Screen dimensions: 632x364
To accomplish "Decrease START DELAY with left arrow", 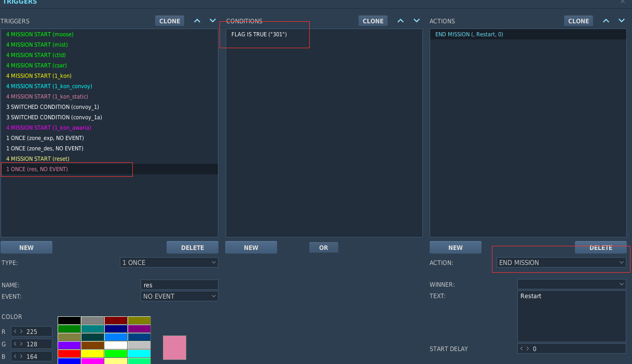I will click(x=521, y=349).
